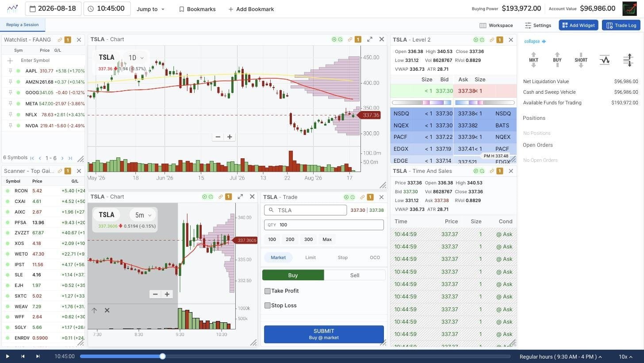Screen dimensions: 644x363
Task: Step forward with the next-bar icon
Action: tap(38, 356)
